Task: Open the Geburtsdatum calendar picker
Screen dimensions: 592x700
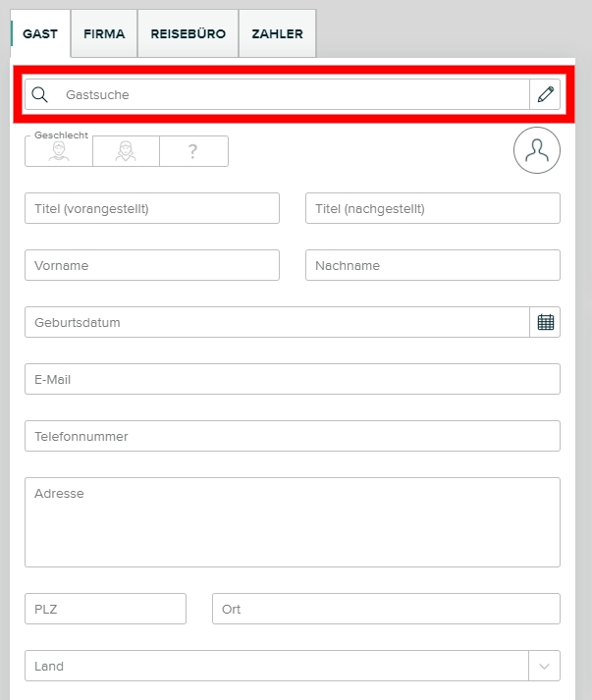Action: [x=546, y=322]
